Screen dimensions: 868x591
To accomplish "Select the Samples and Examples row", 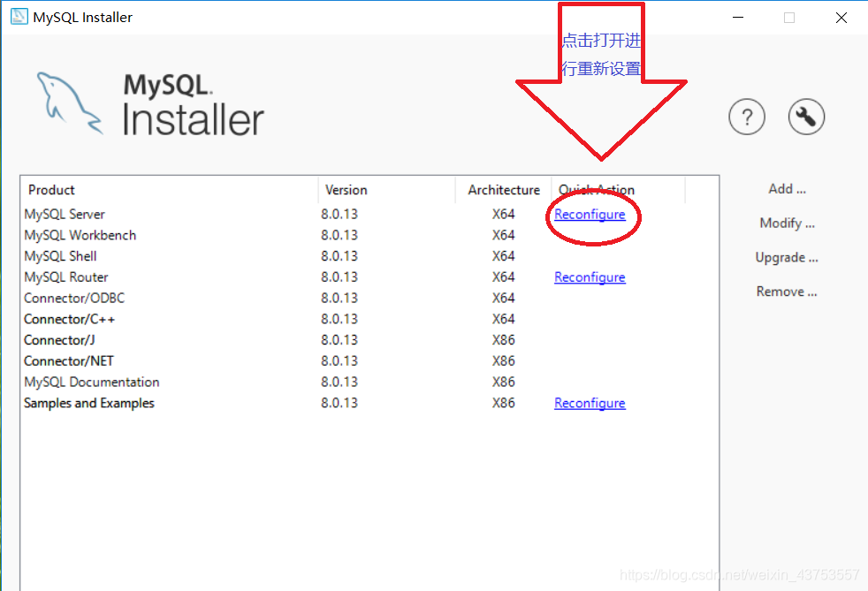I will tap(369, 404).
